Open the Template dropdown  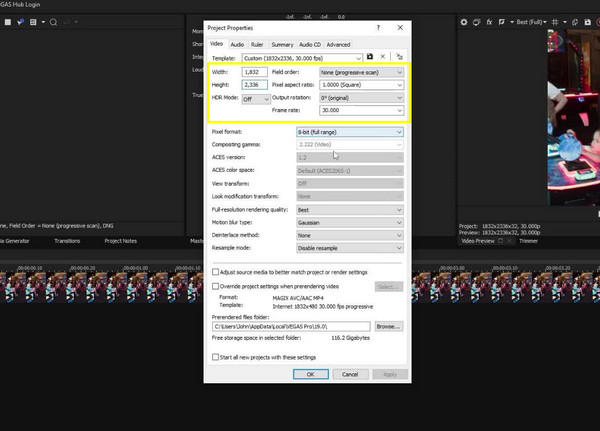(x=358, y=58)
